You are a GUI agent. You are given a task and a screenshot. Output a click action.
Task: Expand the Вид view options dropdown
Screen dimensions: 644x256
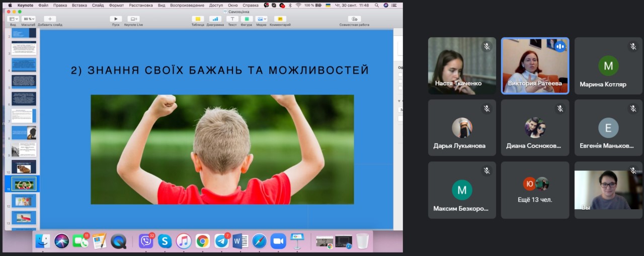(13, 19)
